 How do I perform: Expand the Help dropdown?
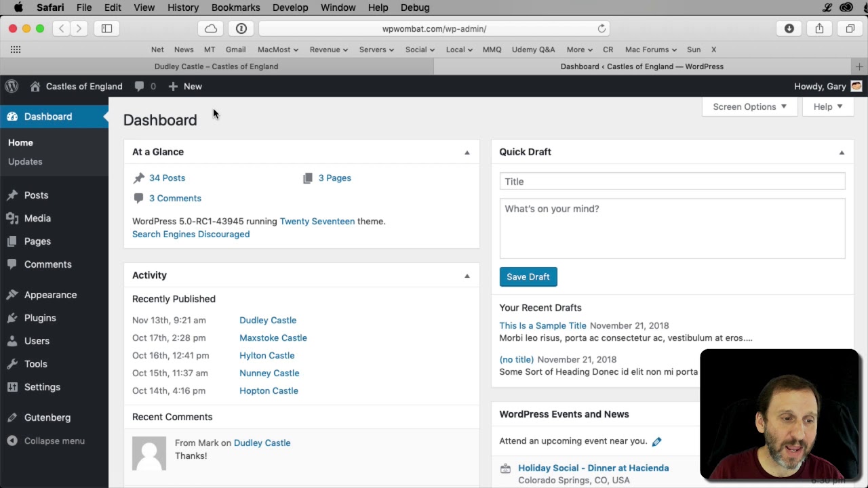coord(827,106)
